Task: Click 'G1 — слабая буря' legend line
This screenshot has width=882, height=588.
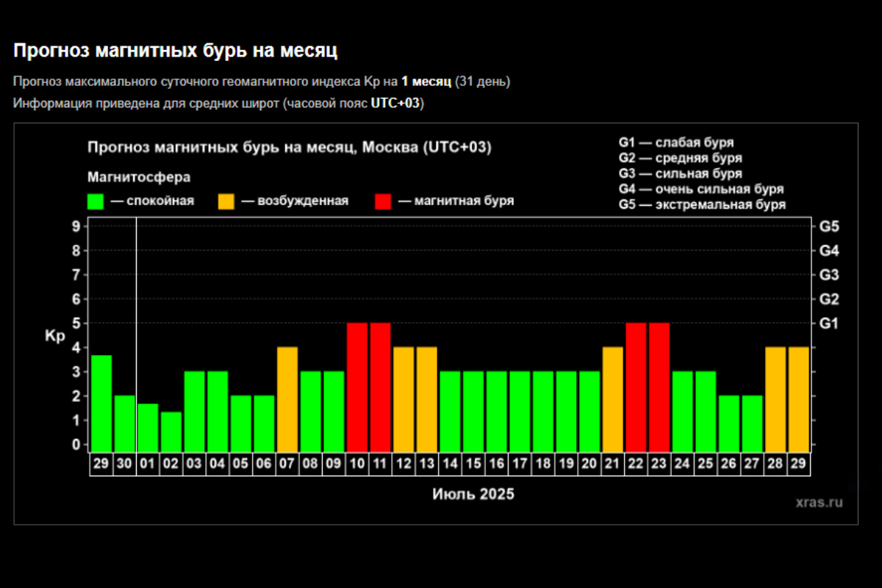Action: [x=676, y=143]
